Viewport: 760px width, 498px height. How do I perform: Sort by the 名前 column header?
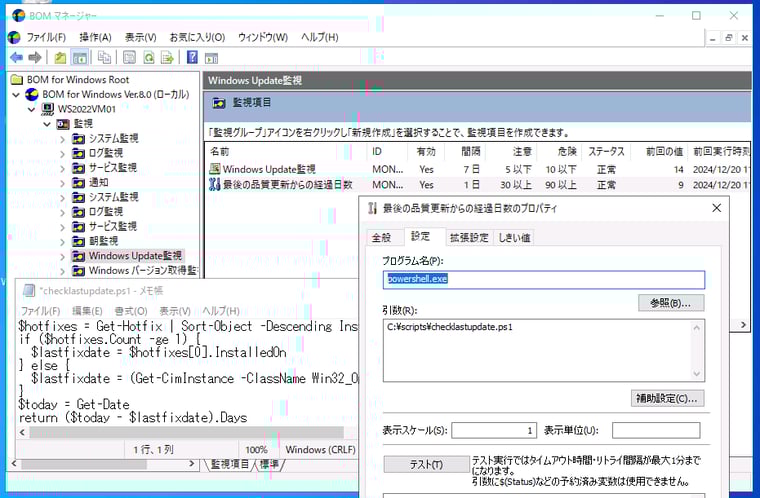coord(287,152)
